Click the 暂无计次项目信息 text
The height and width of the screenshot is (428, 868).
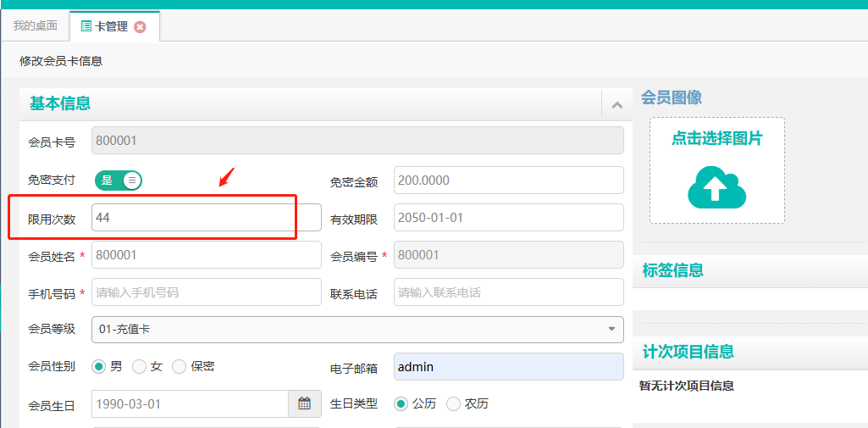(687, 386)
